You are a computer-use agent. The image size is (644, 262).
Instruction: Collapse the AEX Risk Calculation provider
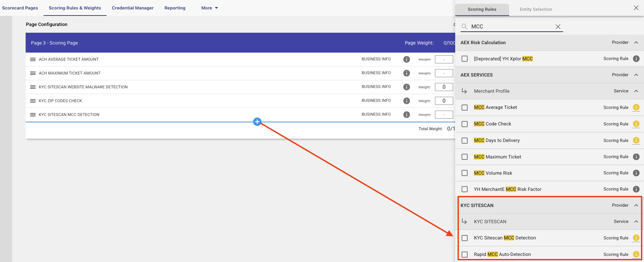point(636,42)
